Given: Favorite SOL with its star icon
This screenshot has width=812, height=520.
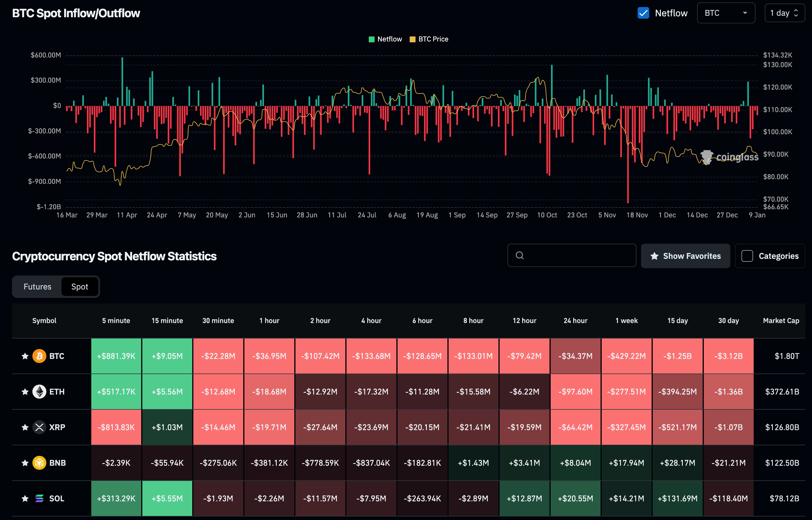Looking at the screenshot, I should coord(25,498).
